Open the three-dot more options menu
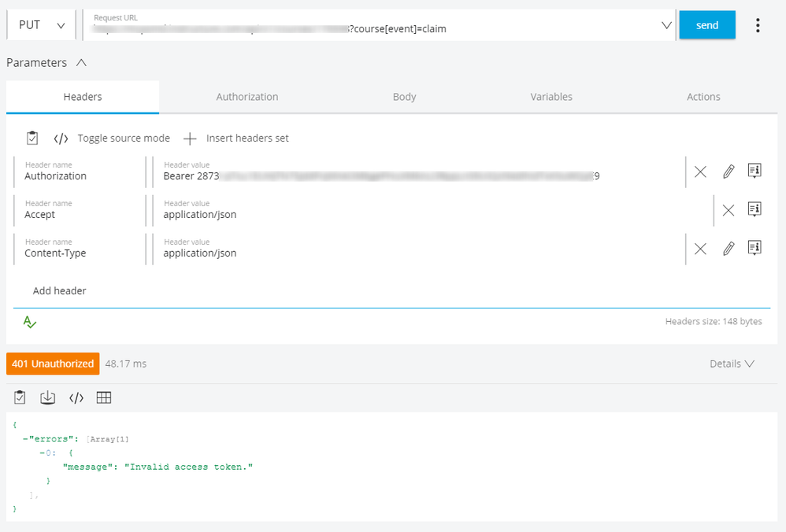Image resolution: width=786 pixels, height=532 pixels. [758, 25]
